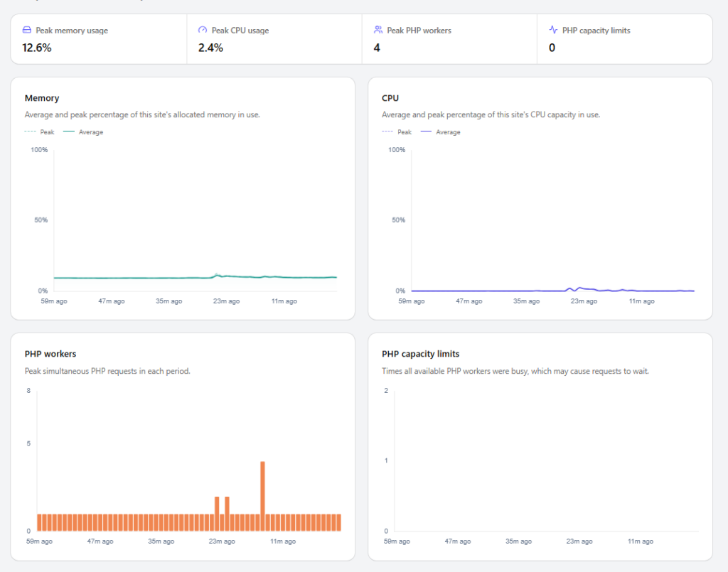The width and height of the screenshot is (728, 572).
Task: Select the PHP capacity limits chart heading
Action: [420, 353]
